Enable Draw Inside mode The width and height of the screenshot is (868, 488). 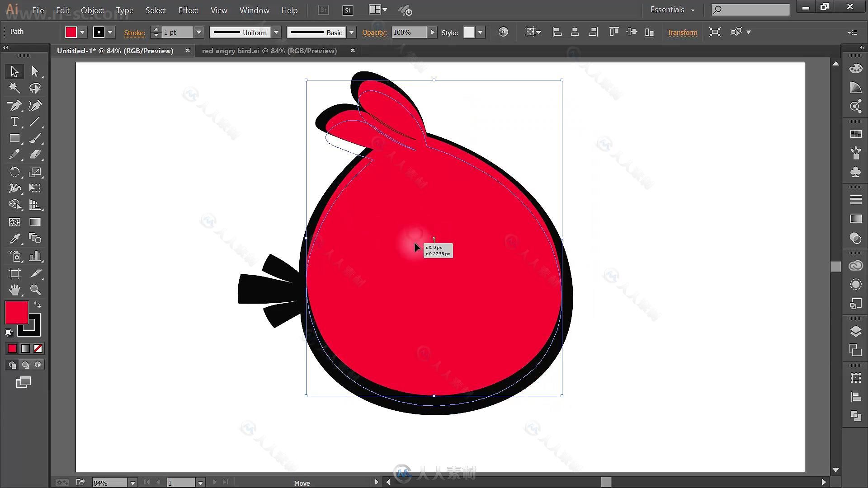click(38, 365)
